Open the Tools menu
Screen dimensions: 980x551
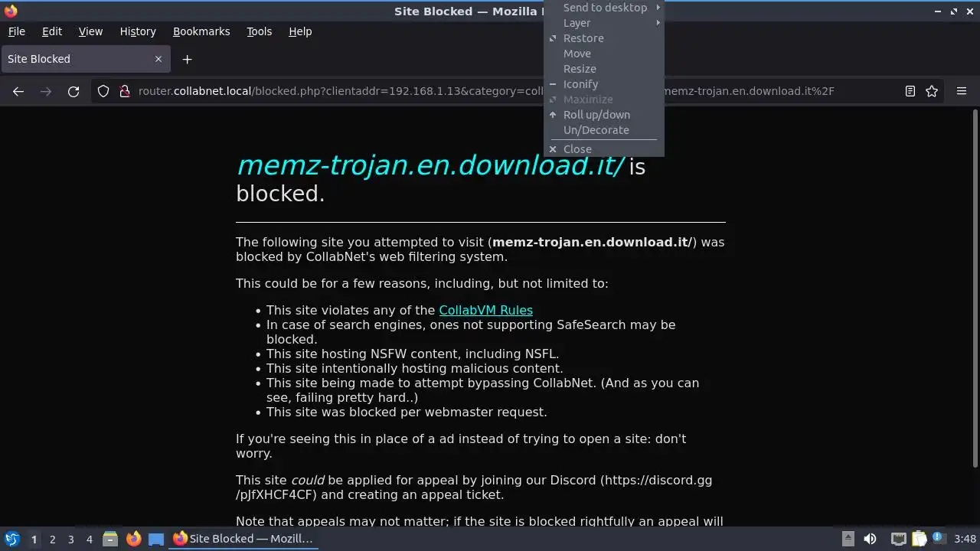(x=259, y=31)
